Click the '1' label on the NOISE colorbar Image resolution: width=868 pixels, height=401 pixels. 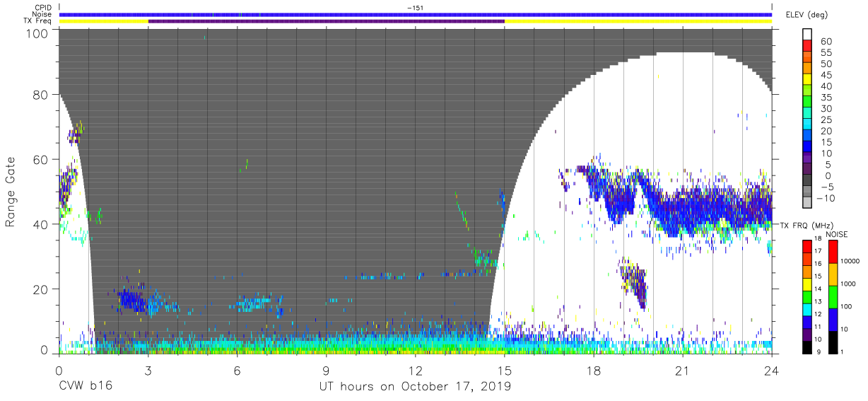(842, 351)
